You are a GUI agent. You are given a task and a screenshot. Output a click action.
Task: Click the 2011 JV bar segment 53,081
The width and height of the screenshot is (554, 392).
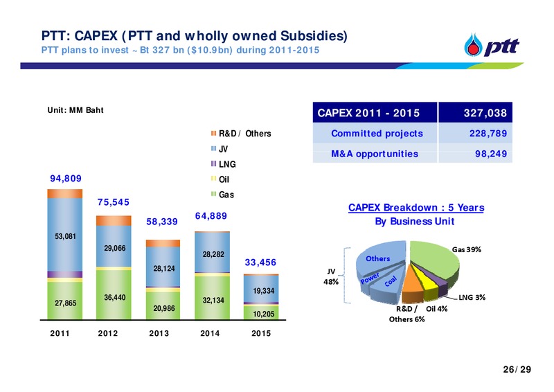coord(65,235)
